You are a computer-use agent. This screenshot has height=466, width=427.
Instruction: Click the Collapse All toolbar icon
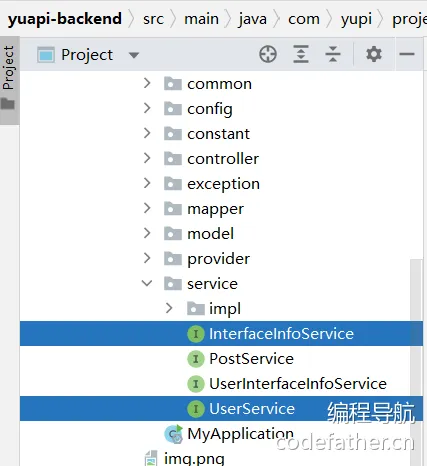(333, 54)
